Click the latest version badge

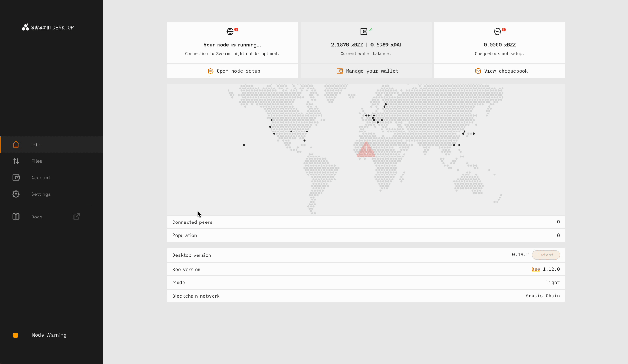pos(546,255)
